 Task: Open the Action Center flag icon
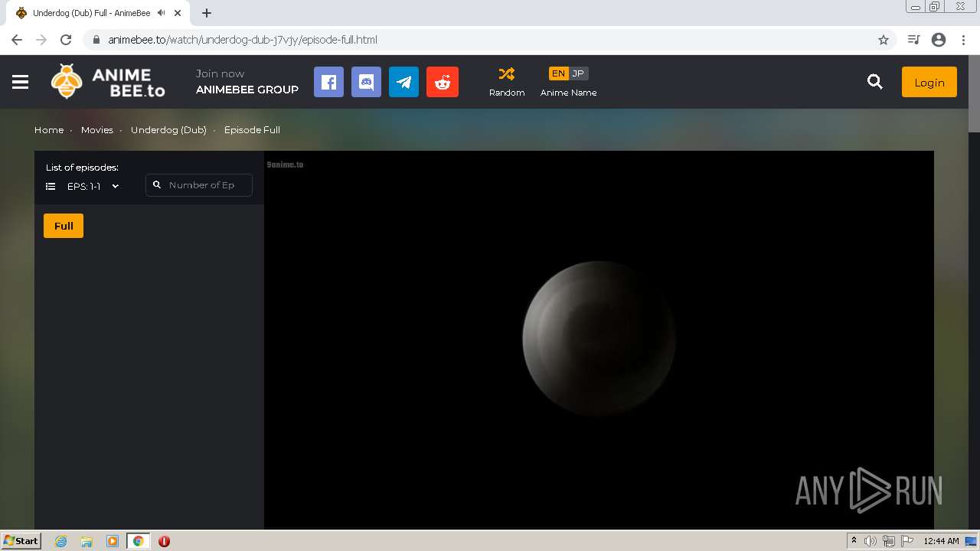[906, 541]
